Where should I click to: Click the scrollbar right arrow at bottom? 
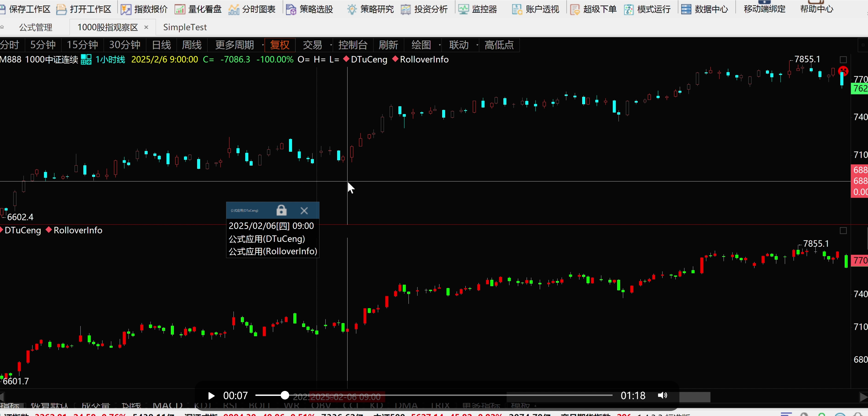[864, 397]
